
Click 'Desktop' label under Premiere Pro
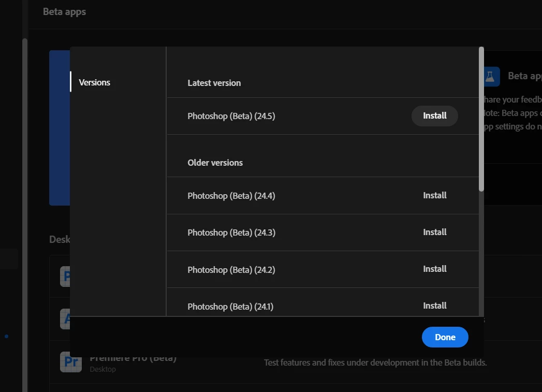(x=102, y=369)
